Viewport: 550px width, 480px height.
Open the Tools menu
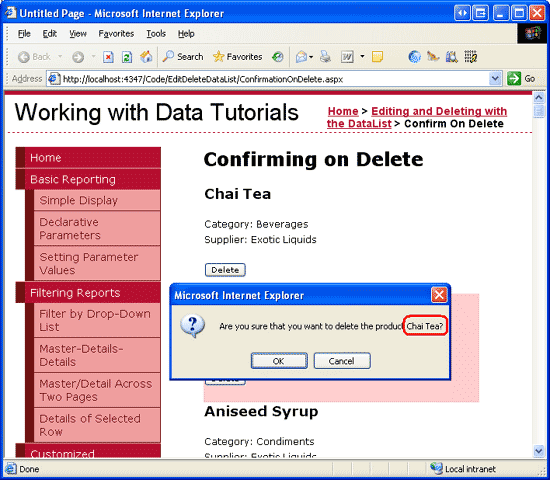tap(156, 34)
